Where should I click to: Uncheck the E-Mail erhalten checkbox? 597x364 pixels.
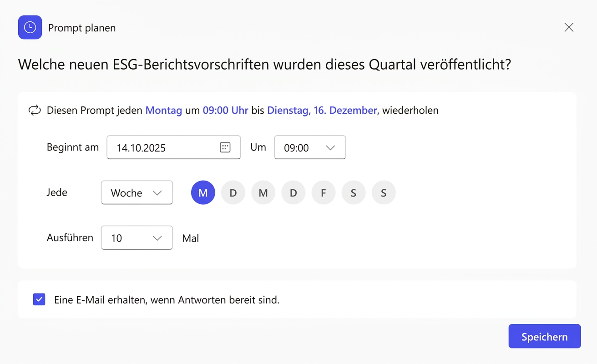[39, 299]
